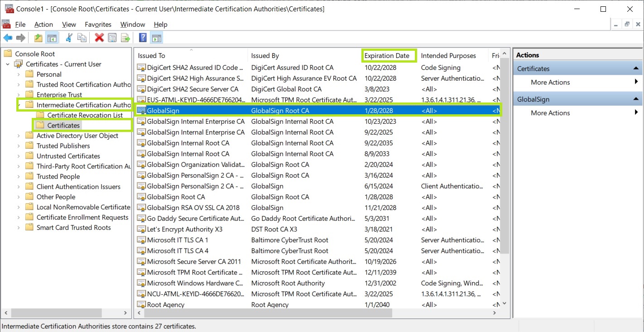
Task: Toggle the Show/Hide Console Tree button
Action: (x=52, y=38)
